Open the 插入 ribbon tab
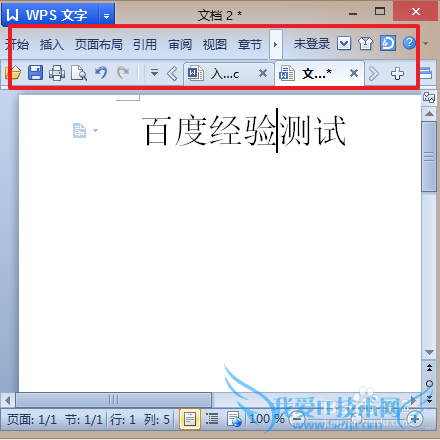This screenshot has height=440, width=440. click(52, 44)
